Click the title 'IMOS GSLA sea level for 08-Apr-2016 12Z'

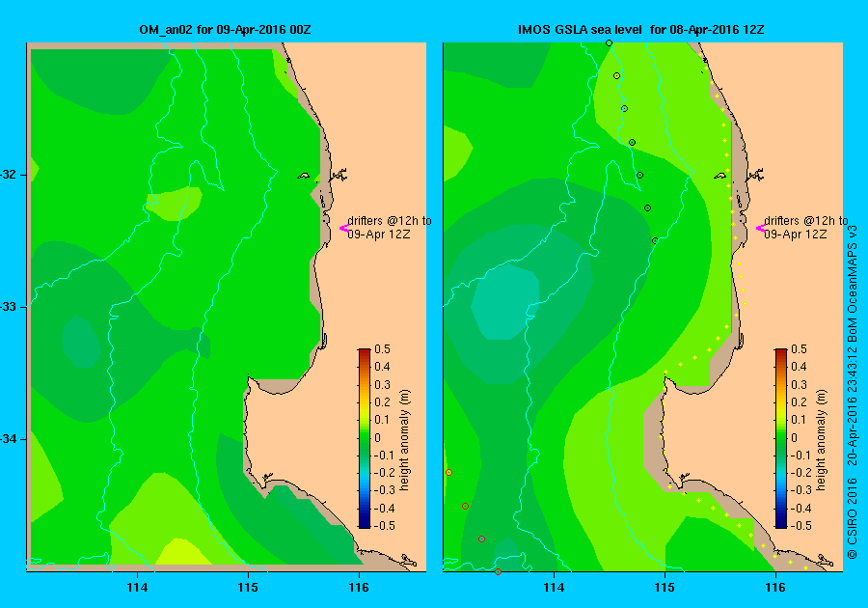pos(641,30)
